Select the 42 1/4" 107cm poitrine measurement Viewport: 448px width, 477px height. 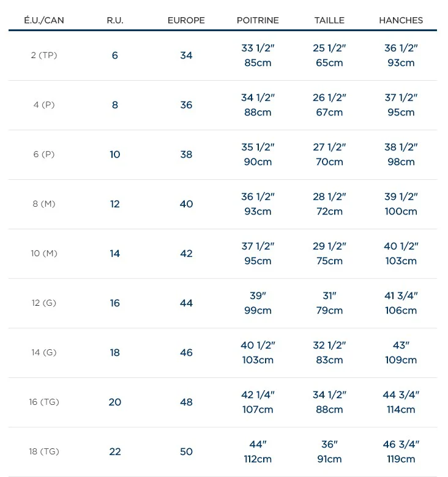[258, 402]
